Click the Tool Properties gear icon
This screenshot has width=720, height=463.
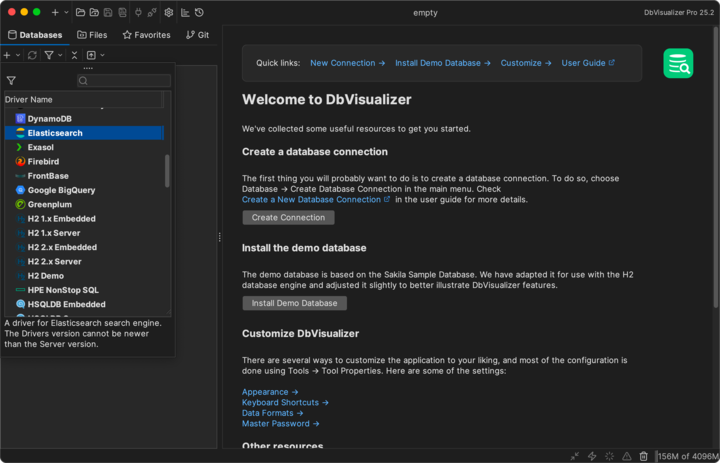169,12
